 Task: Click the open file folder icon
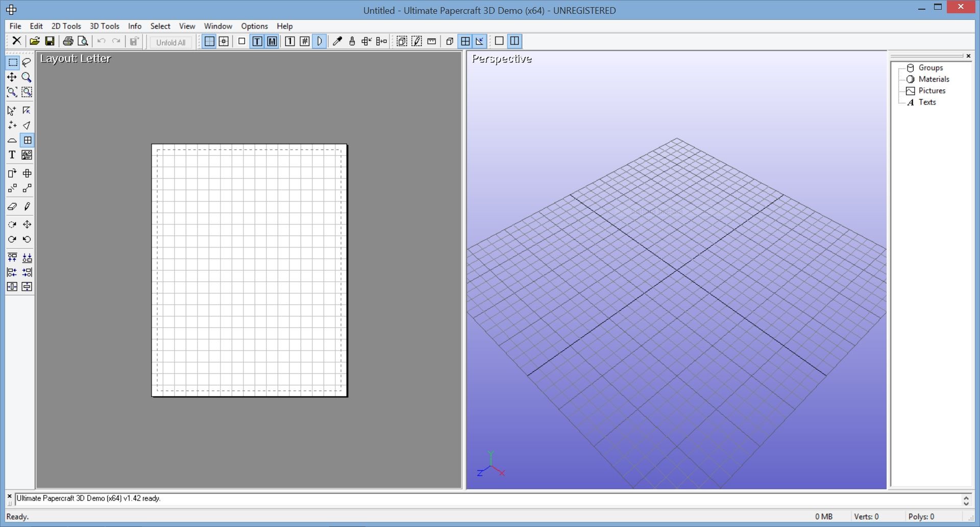click(x=35, y=41)
